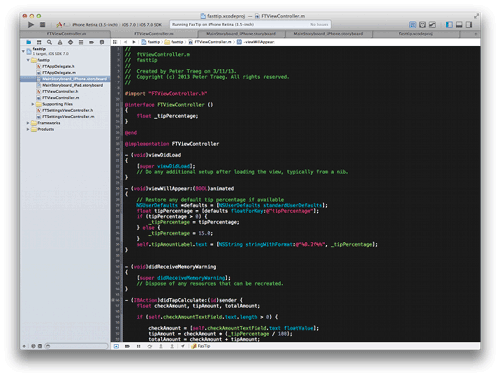
Task: Pause program execution in debug bar
Action: [x=138, y=346]
